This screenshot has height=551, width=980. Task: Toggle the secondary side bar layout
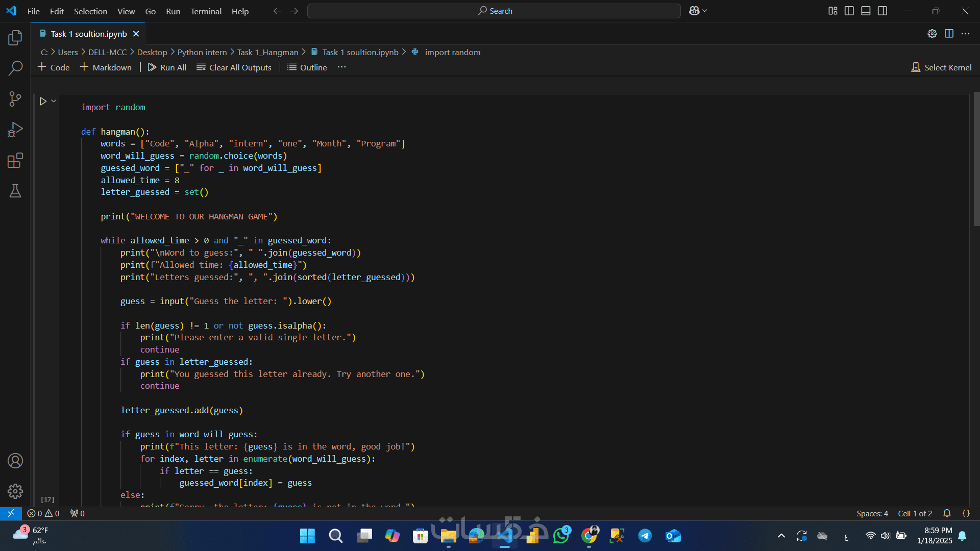(883, 11)
